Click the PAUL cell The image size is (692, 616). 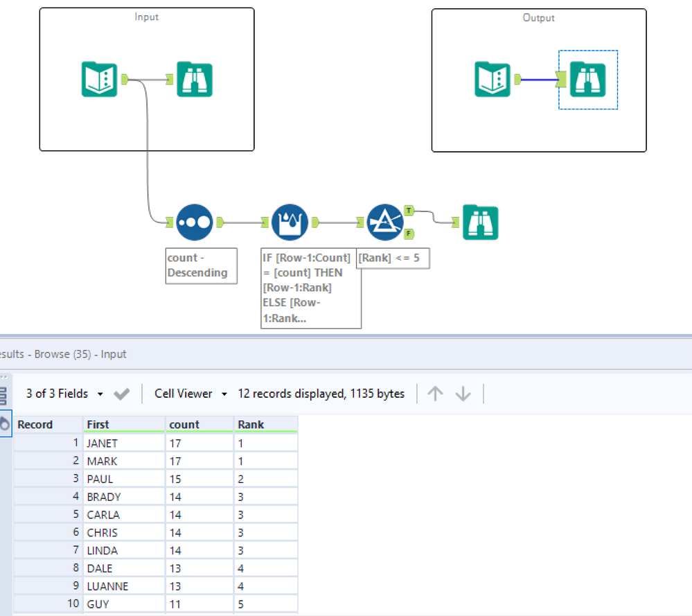tap(123, 479)
